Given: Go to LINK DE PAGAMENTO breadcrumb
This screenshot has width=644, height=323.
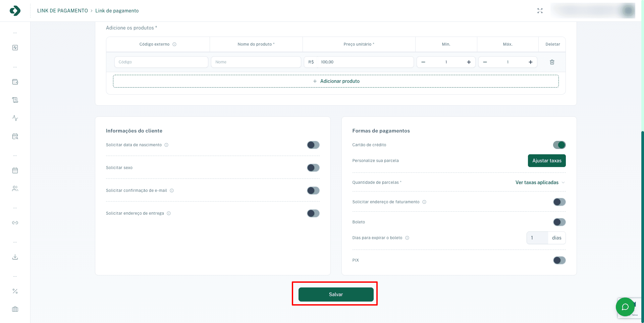Looking at the screenshot, I should 62,11.
